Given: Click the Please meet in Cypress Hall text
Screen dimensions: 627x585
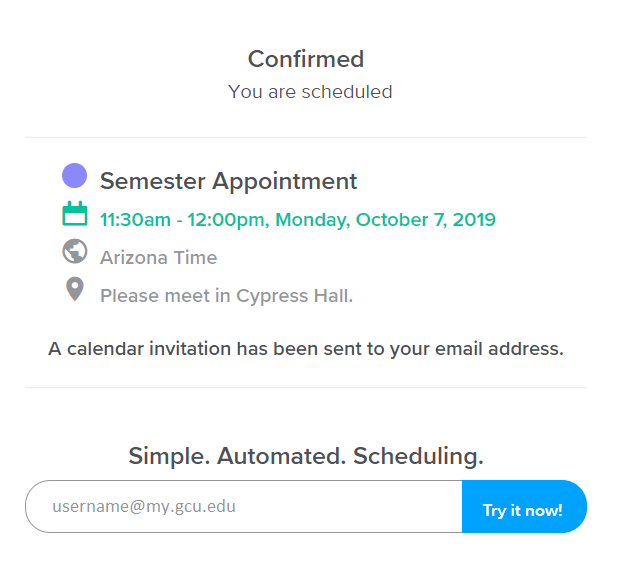Looking at the screenshot, I should (226, 296).
